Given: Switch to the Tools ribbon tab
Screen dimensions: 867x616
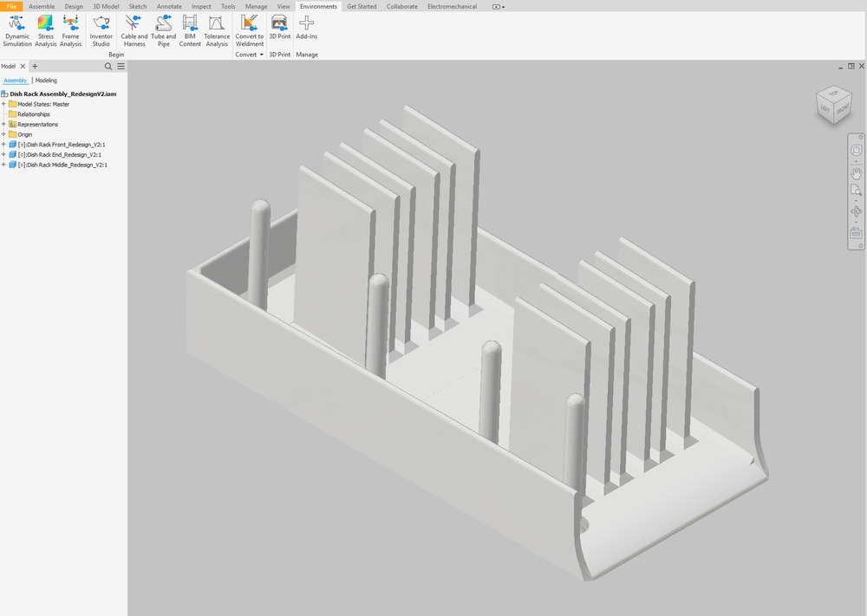Looking at the screenshot, I should click(x=228, y=7).
